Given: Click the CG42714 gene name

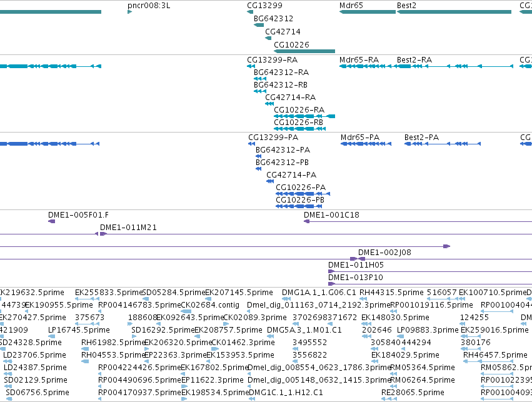Looking at the screenshot, I should coord(283,32).
